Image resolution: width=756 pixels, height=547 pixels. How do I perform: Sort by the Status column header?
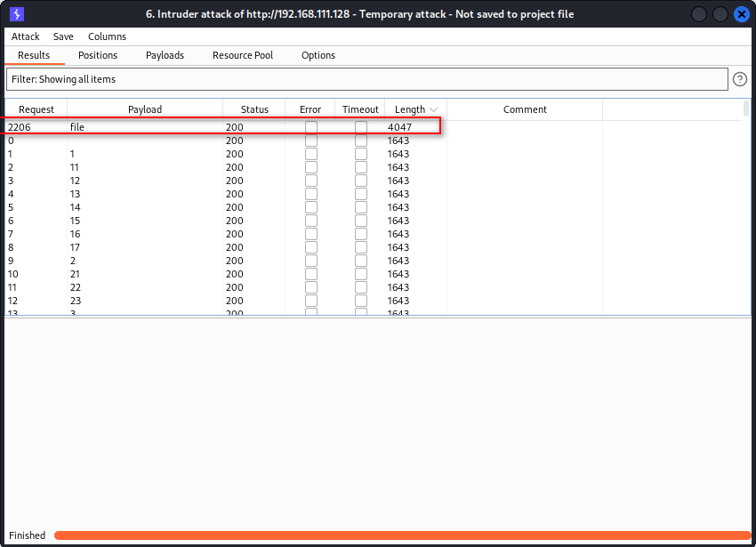coord(254,109)
